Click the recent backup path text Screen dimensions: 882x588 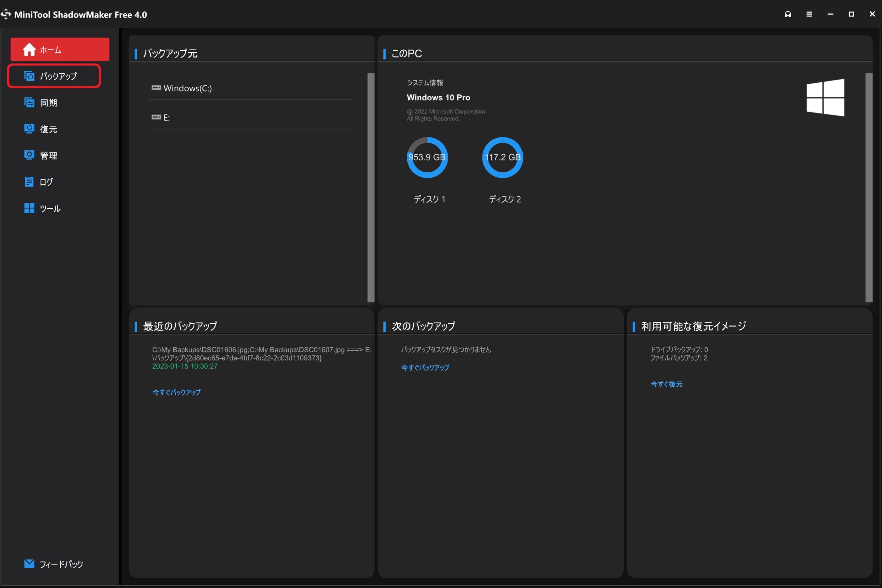click(x=262, y=354)
